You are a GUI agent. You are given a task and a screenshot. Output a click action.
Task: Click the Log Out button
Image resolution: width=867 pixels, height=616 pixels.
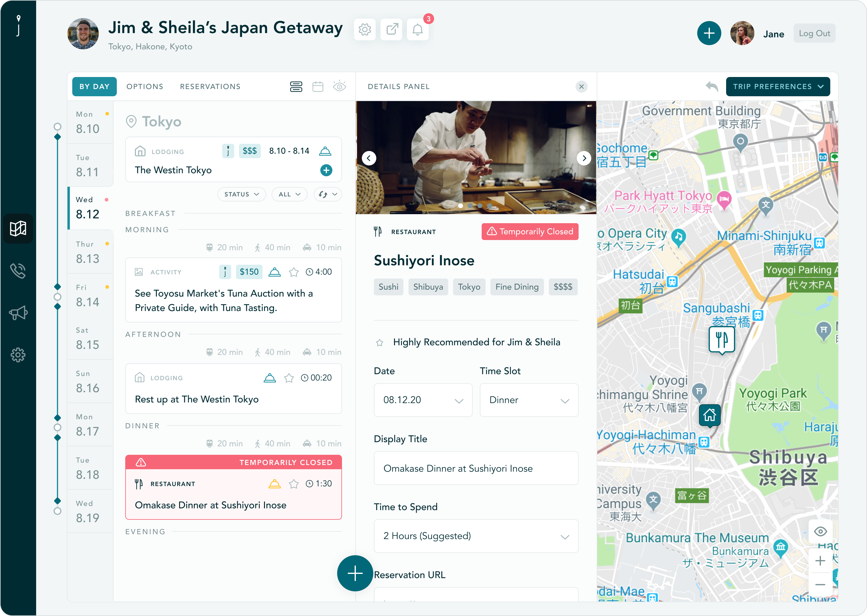point(814,33)
